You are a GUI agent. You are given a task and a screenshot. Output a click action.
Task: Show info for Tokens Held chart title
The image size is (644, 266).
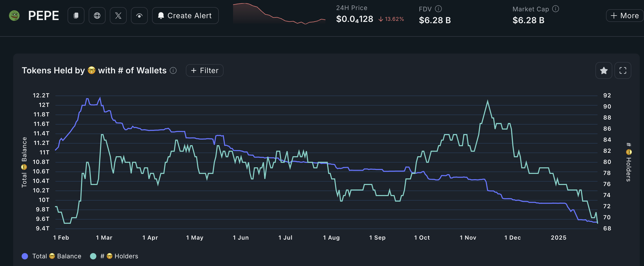click(x=173, y=70)
